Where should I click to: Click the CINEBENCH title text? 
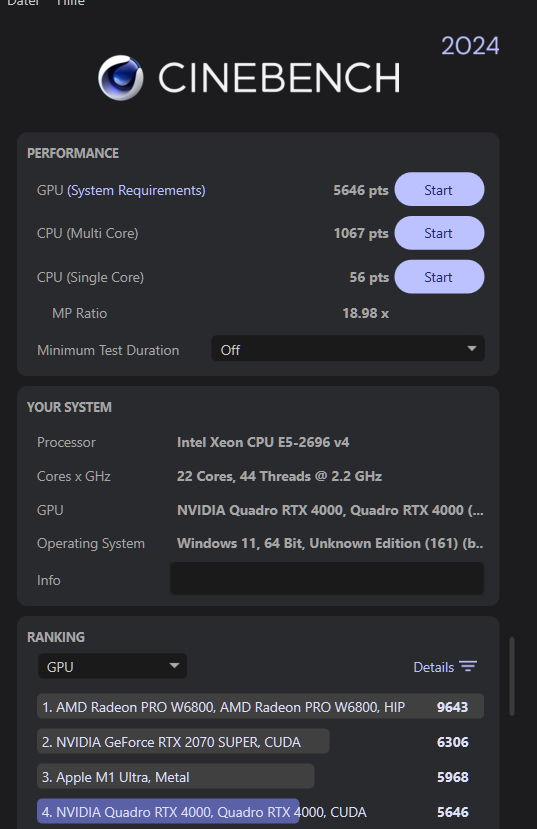point(279,78)
